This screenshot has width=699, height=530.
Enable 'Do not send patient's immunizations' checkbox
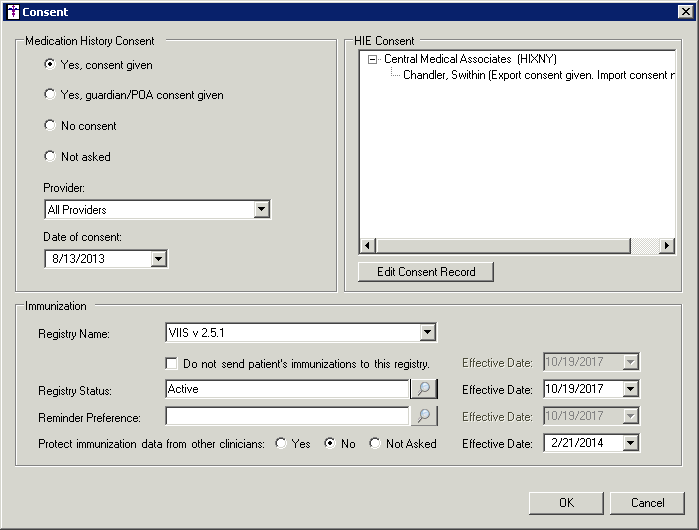tap(172, 363)
